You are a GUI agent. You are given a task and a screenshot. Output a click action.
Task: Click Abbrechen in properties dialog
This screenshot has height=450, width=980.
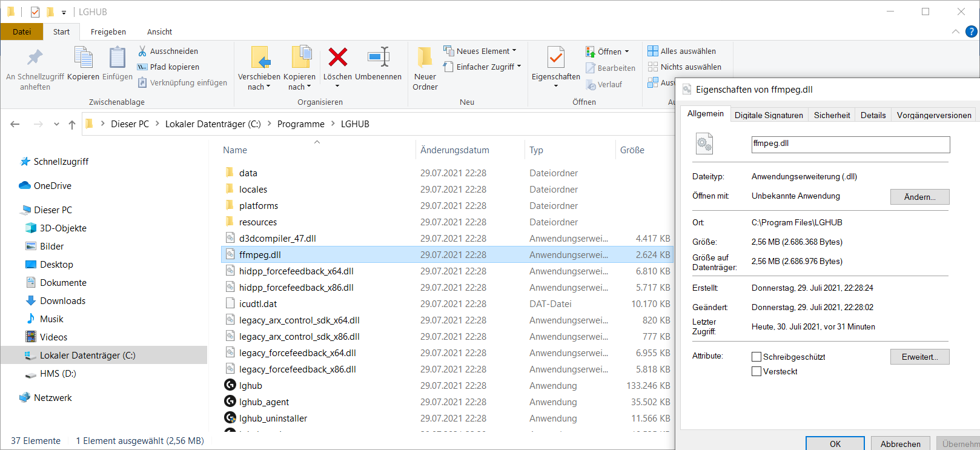point(901,444)
